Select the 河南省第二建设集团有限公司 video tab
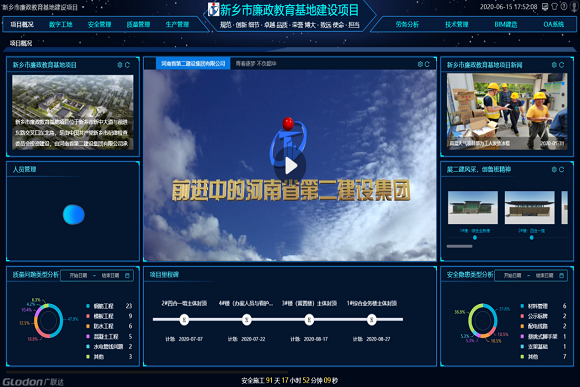This screenshot has width=580, height=387. click(193, 64)
